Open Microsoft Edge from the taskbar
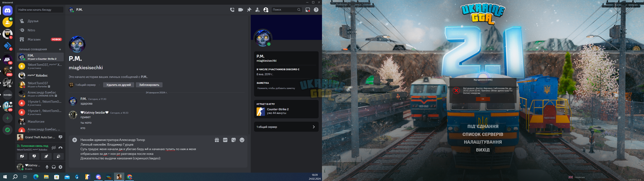The height and width of the screenshot is (181, 644). point(36,177)
